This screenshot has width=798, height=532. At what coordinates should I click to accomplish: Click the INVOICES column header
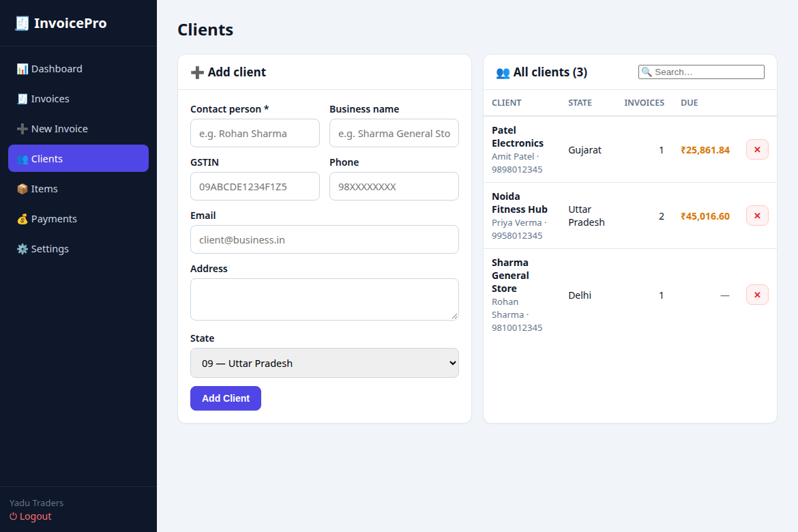tap(645, 103)
